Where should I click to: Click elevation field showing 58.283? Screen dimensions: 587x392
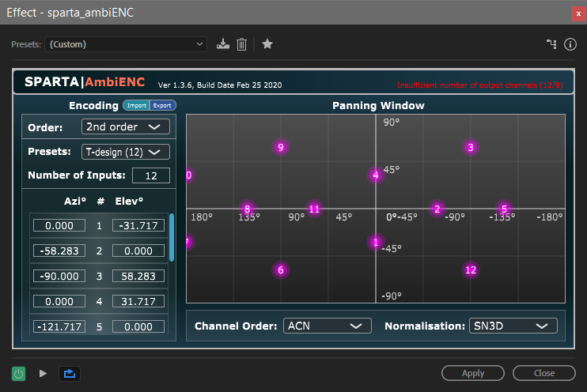138,276
